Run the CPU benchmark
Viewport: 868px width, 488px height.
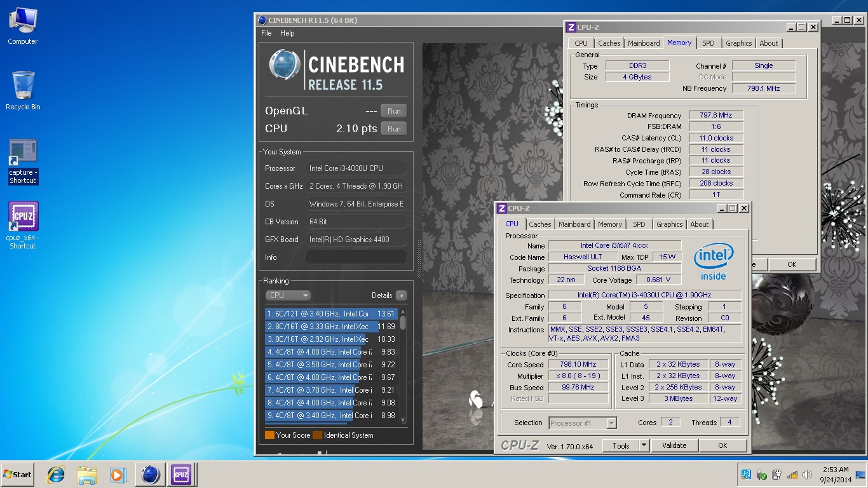[394, 128]
